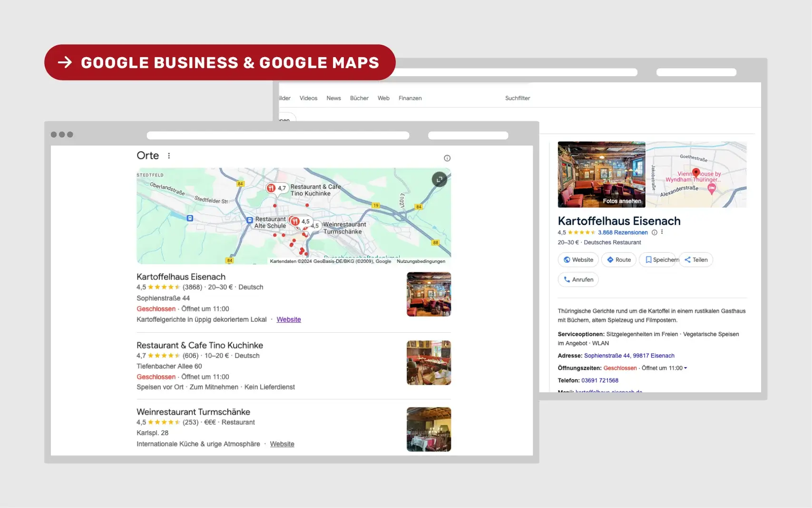
Task: Click the back window address bar
Action: tap(516, 72)
